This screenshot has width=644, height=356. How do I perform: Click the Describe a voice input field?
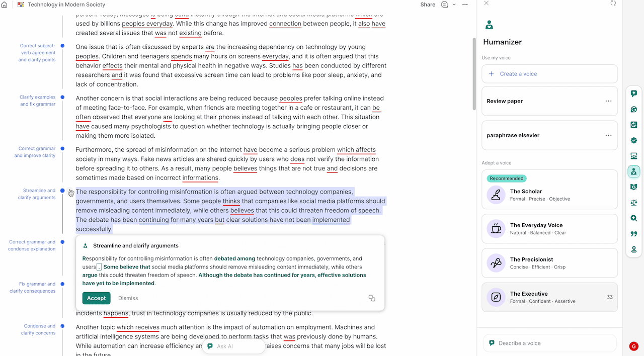[549, 343]
